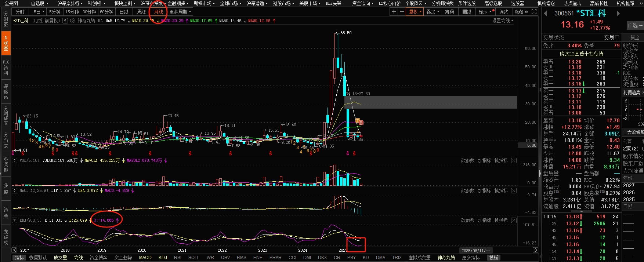Viewport: 644px width, 262px height.
Task: Click the help icon in the MACD panel
Action: [x=15, y=191]
